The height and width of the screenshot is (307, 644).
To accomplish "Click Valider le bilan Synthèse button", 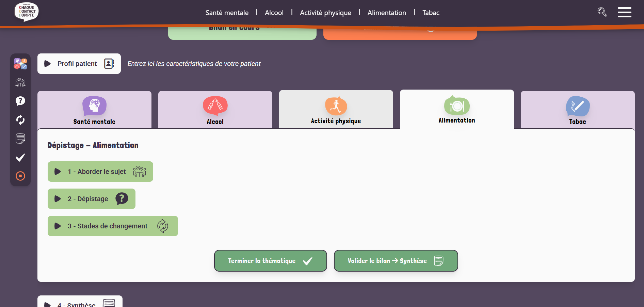I will (396, 261).
